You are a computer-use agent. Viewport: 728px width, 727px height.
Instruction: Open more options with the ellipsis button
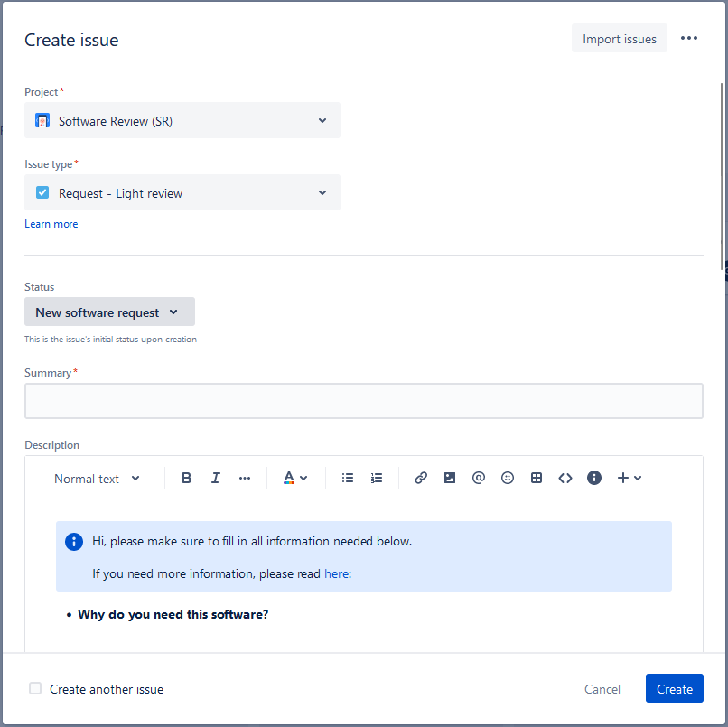click(689, 38)
